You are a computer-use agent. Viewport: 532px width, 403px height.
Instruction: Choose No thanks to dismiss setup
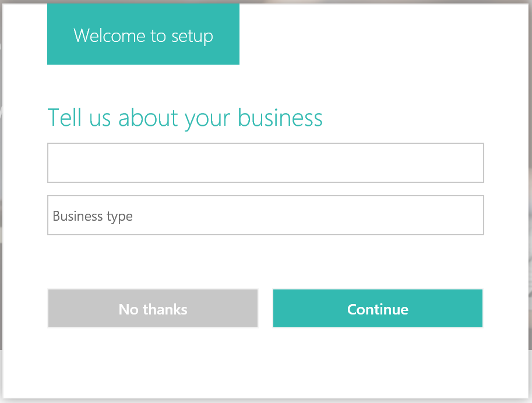(x=153, y=309)
